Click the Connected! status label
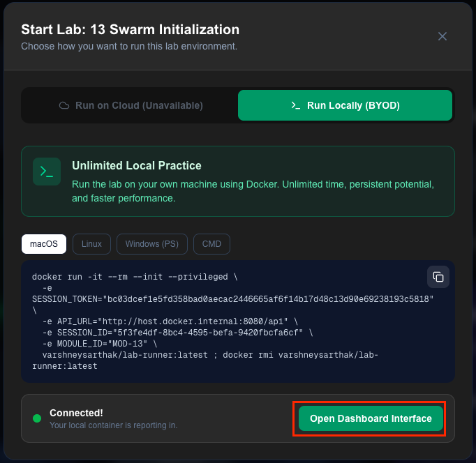Screen dimensions: 476x463 tap(76, 413)
